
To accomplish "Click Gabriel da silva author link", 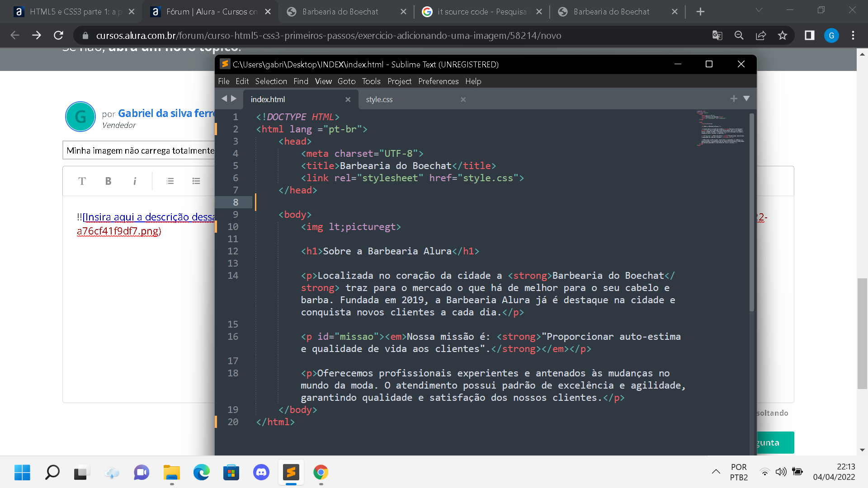I will [x=166, y=113].
